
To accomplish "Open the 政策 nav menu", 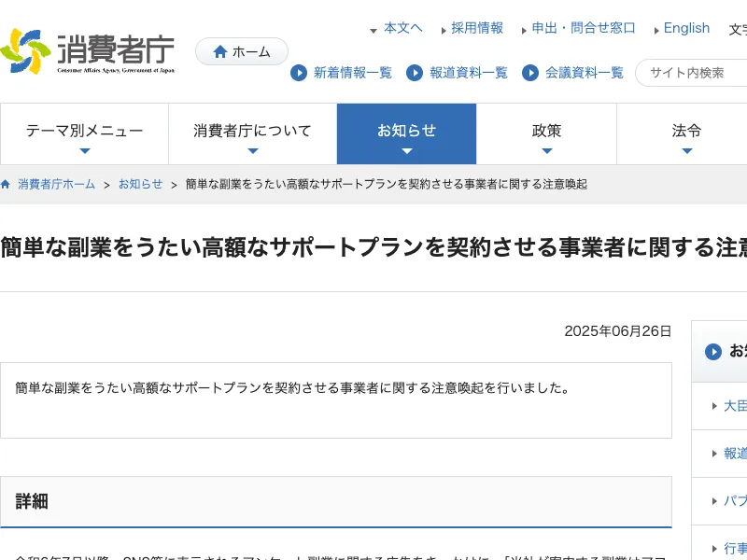I will pos(546,133).
